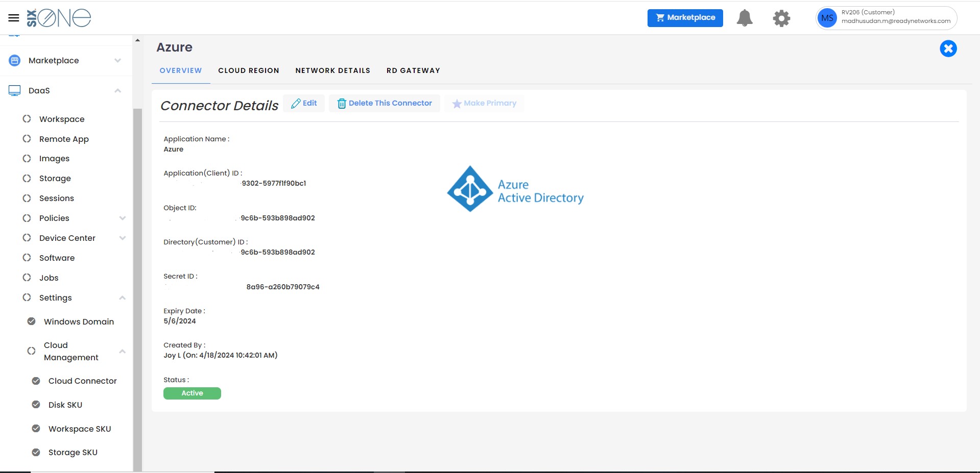
Task: Open the RD Gateway tab
Action: [x=413, y=70]
